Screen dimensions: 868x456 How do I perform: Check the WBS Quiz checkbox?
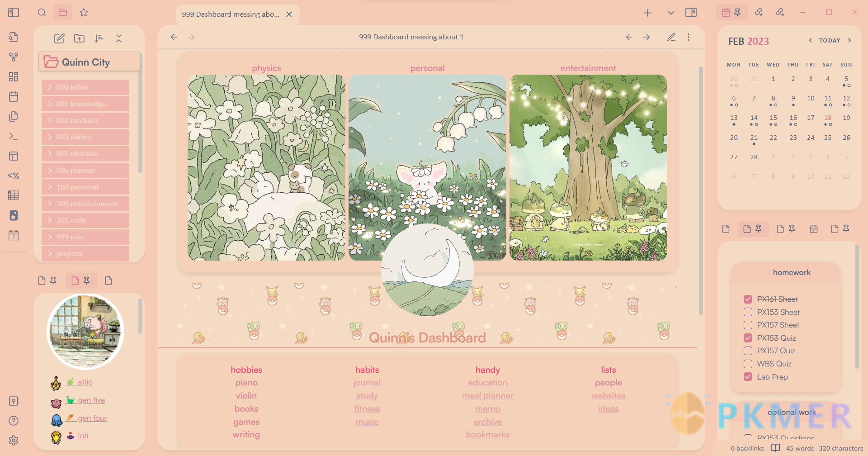pos(748,364)
